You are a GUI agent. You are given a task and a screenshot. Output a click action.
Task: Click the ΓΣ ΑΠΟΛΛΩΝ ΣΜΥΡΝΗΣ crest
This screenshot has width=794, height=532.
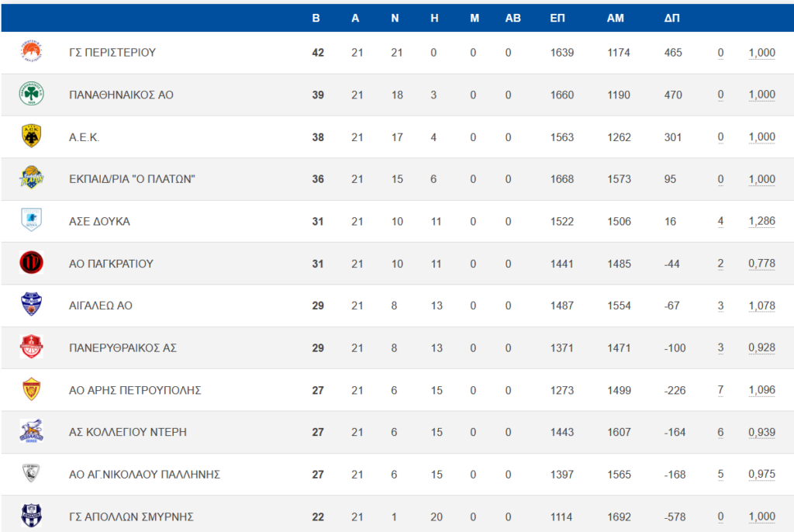point(31,516)
